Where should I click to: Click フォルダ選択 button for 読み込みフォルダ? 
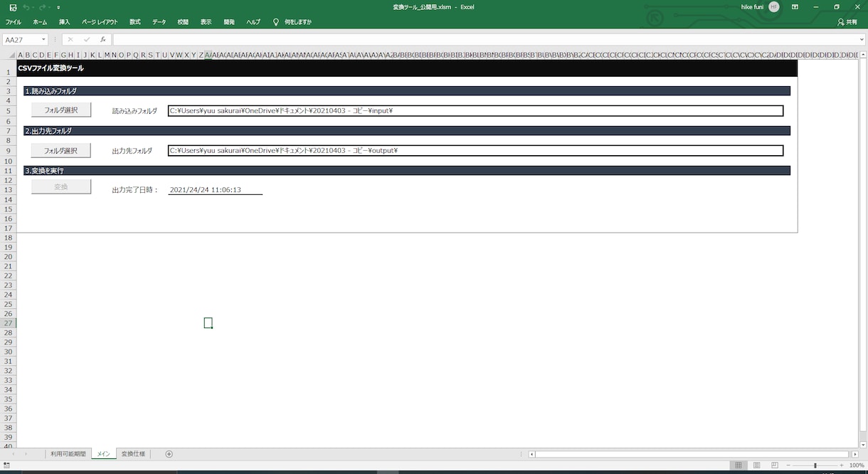[x=61, y=110]
